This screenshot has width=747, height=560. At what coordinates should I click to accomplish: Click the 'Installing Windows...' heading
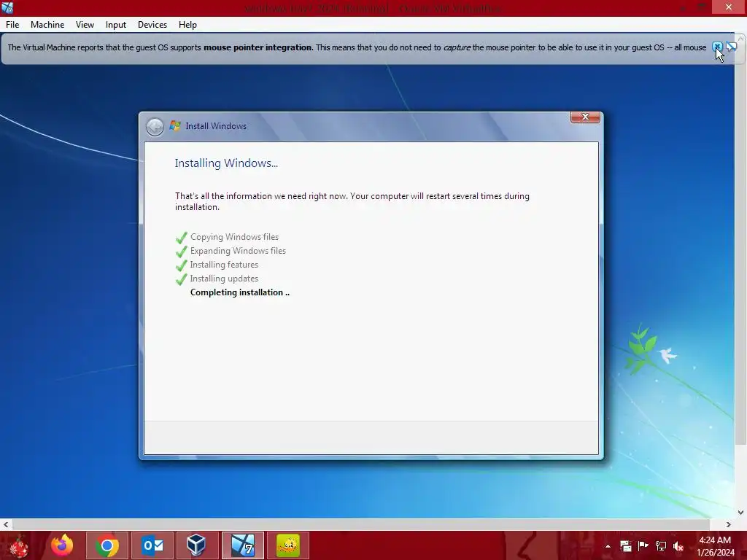pos(226,163)
